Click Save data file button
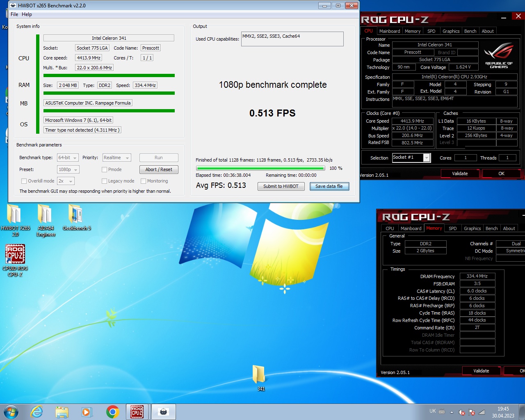The image size is (525, 420). click(329, 186)
